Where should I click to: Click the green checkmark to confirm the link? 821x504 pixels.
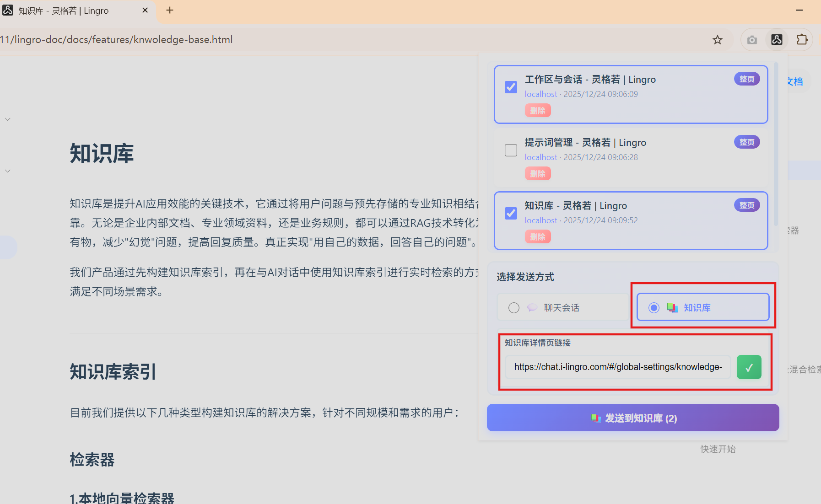749,367
